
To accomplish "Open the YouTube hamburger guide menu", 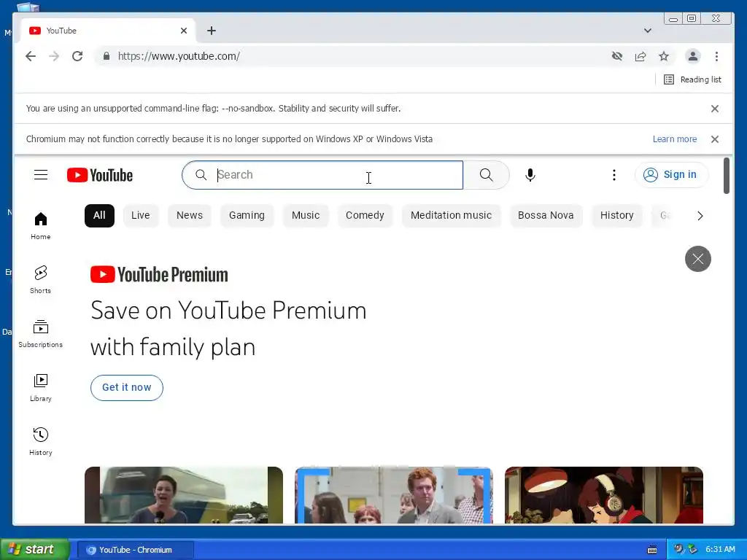I will [41, 175].
